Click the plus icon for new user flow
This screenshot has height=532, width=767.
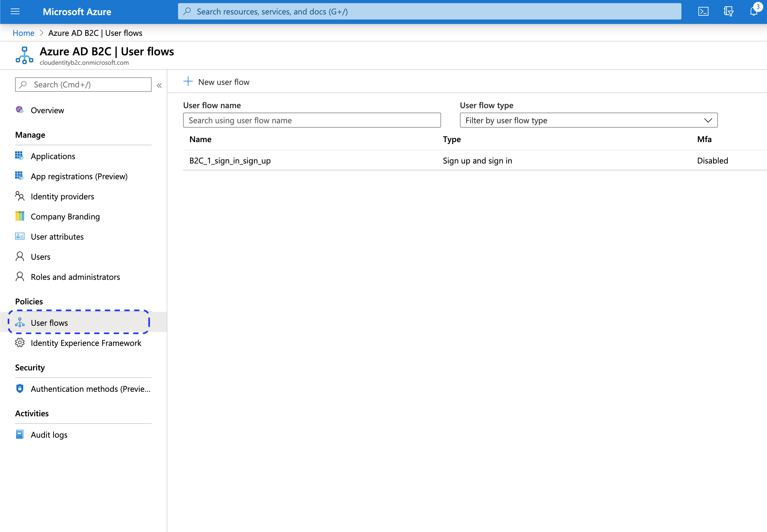pos(188,81)
